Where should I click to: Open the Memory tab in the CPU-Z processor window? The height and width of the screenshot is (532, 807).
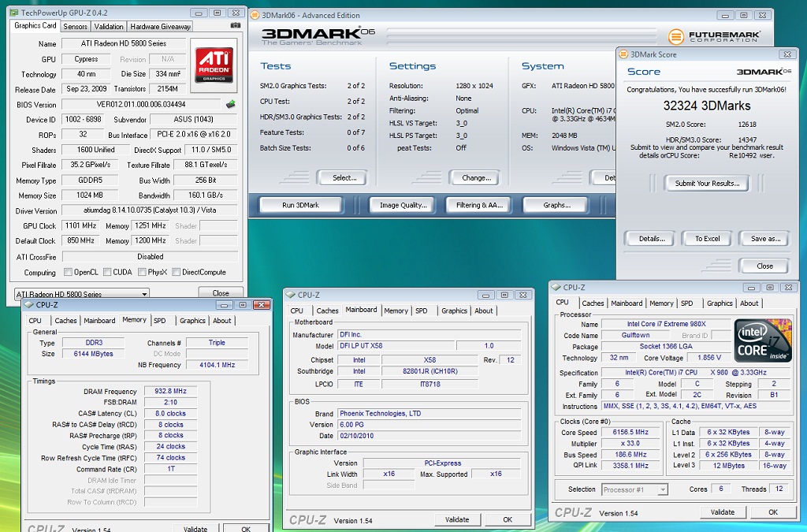661,303
